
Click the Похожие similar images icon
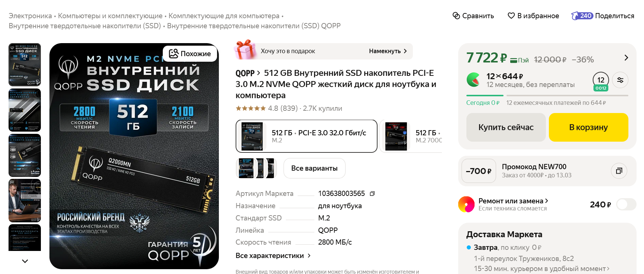[174, 54]
